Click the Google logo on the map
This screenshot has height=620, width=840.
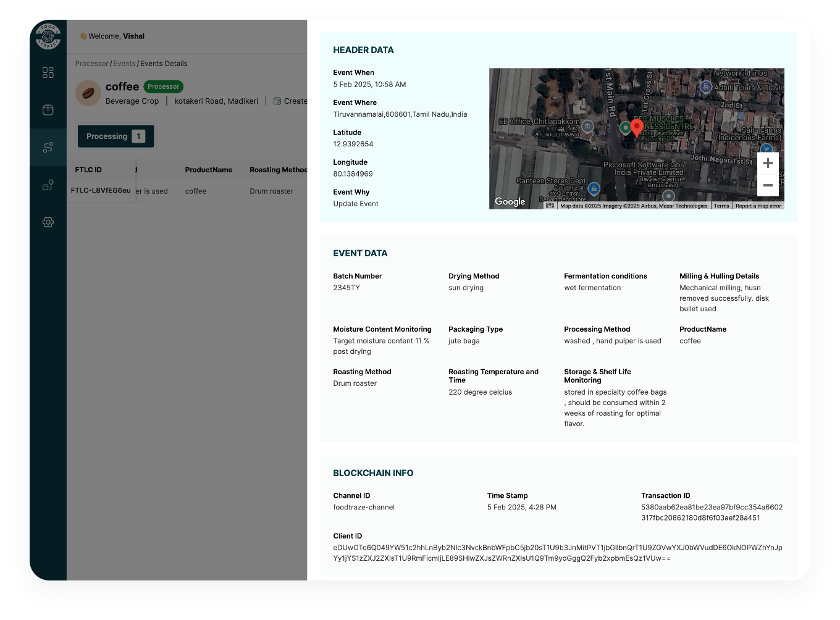tap(510, 202)
